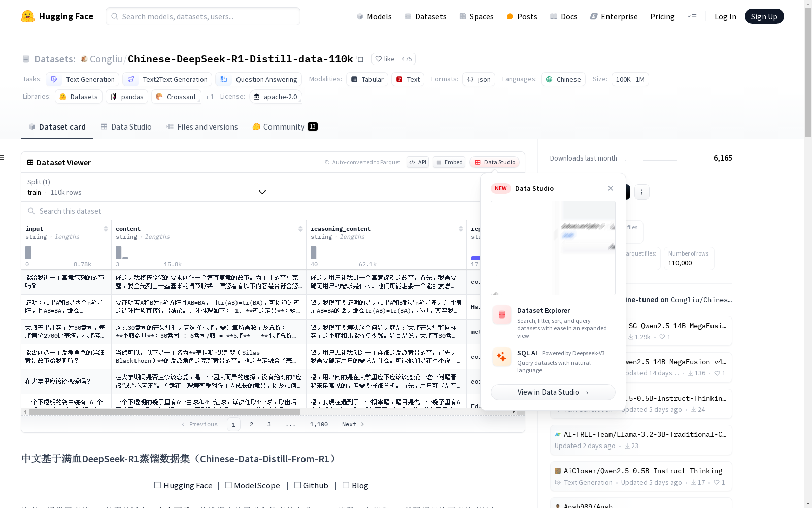Screen dimensions: 812x508
Task: Click the SQL AI sparkle icon
Action: point(502,357)
